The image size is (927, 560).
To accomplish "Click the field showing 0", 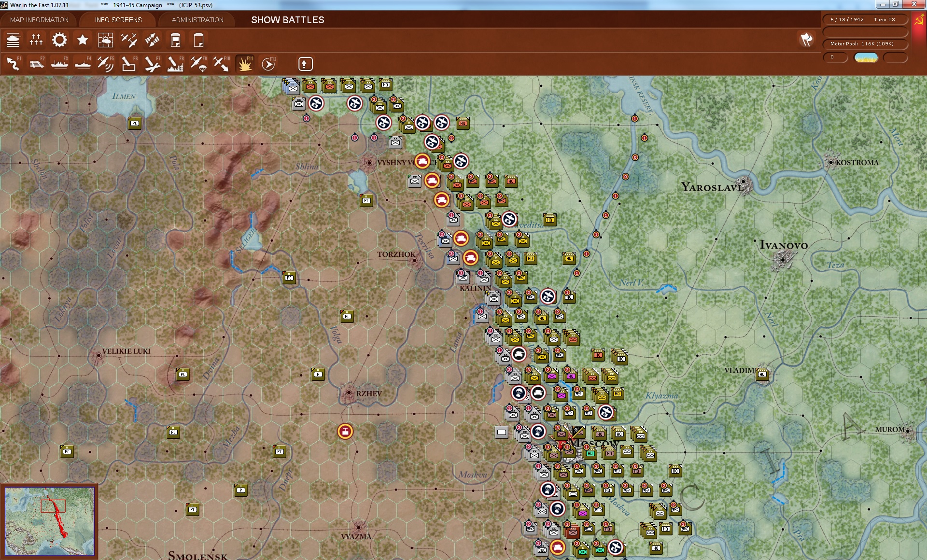I will point(835,57).
